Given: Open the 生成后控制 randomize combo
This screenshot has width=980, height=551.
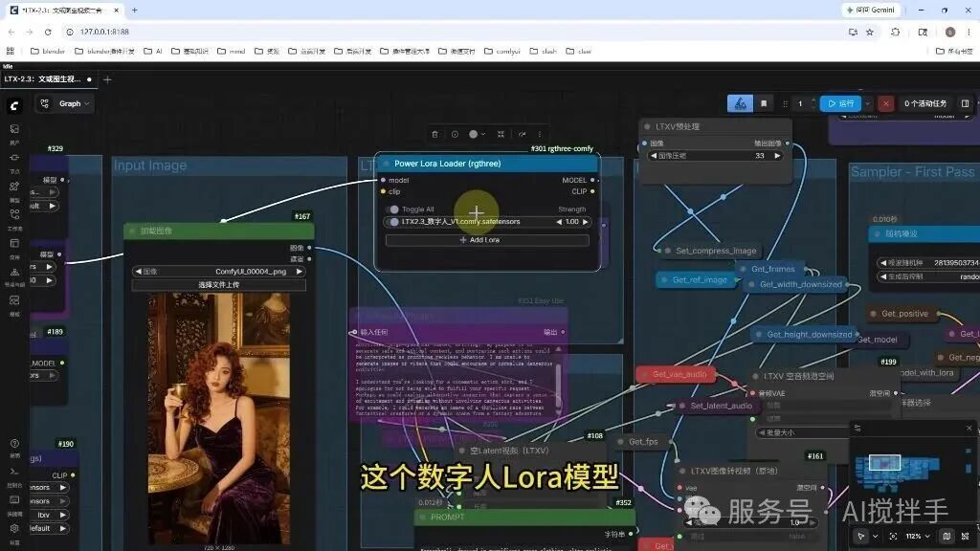Looking at the screenshot, I should [x=928, y=276].
